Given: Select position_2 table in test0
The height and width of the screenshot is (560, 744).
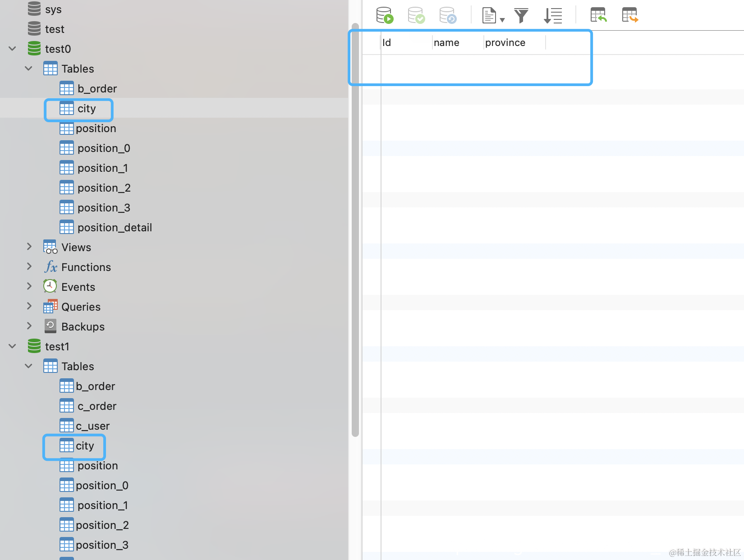Looking at the screenshot, I should pyautogui.click(x=104, y=188).
